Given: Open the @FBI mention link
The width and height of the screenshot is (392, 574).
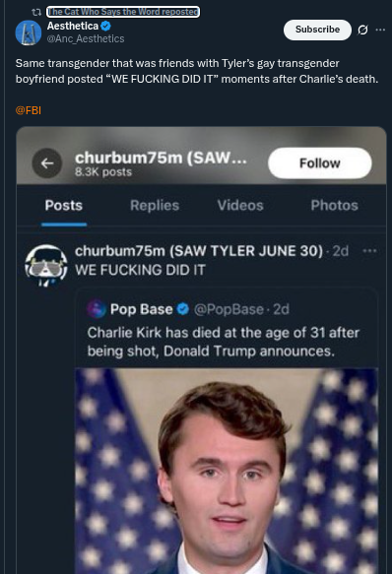Looking at the screenshot, I should [x=29, y=110].
